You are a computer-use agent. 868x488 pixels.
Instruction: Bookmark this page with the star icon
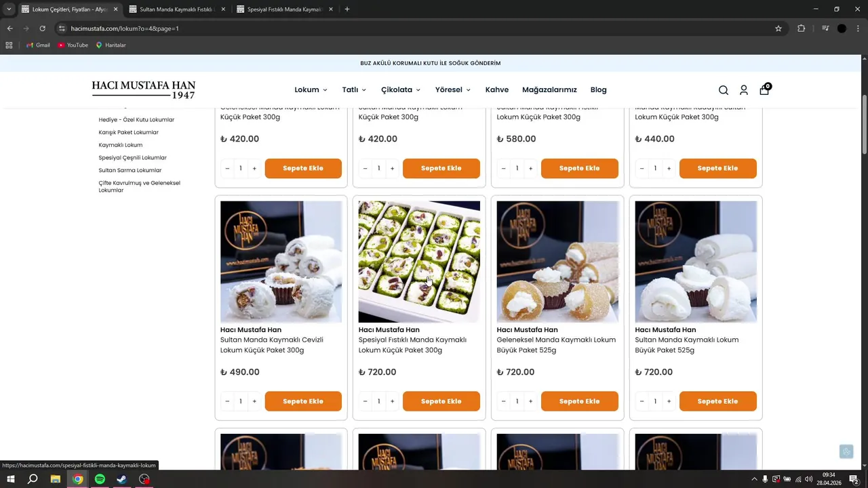point(778,28)
